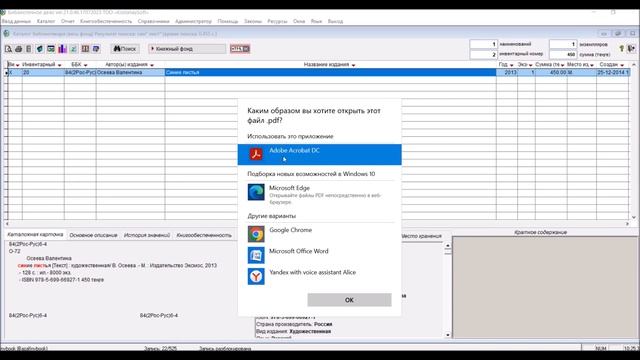Viewport: 640px width, 360px height.
Task: Click the наименований count field
Action: pyautogui.click(x=483, y=44)
